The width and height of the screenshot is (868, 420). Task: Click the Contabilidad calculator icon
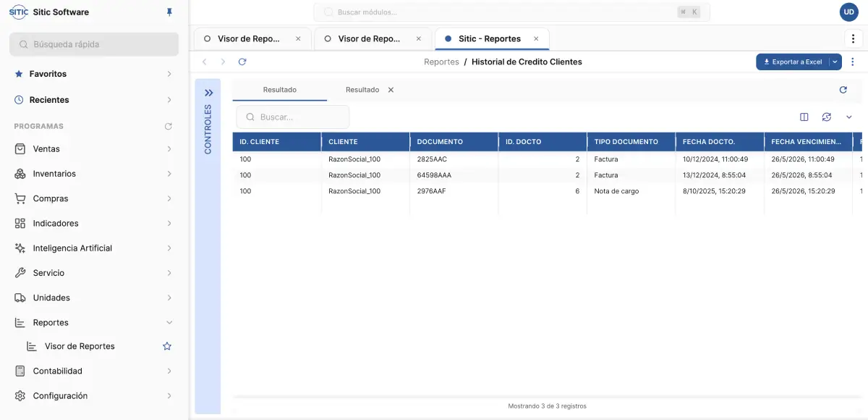click(20, 371)
